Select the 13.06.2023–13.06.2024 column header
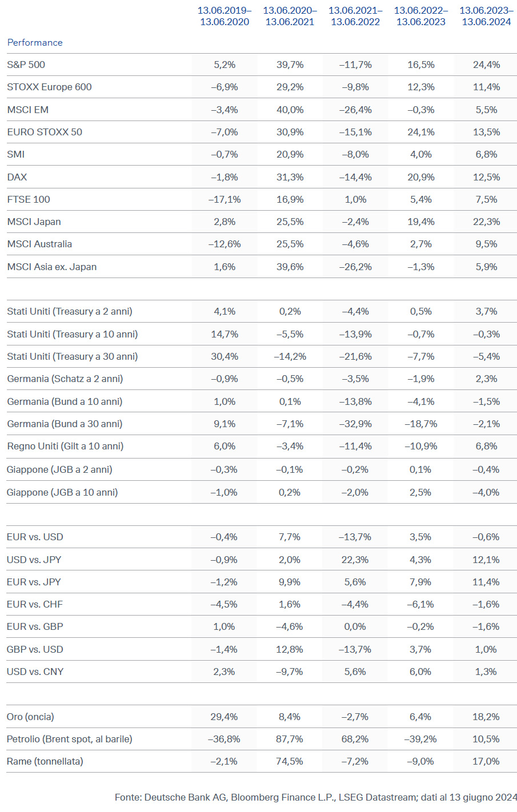The height and width of the screenshot is (812, 517). tap(486, 16)
